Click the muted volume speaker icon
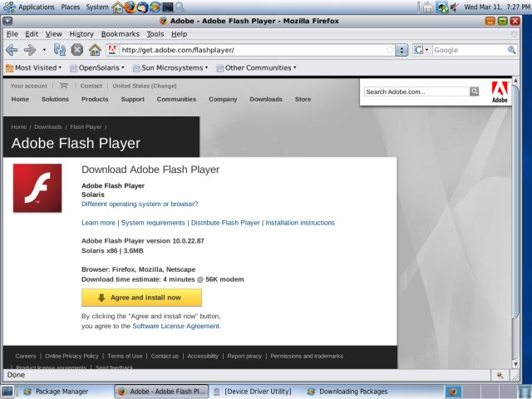The height and width of the screenshot is (399, 532). [x=455, y=7]
